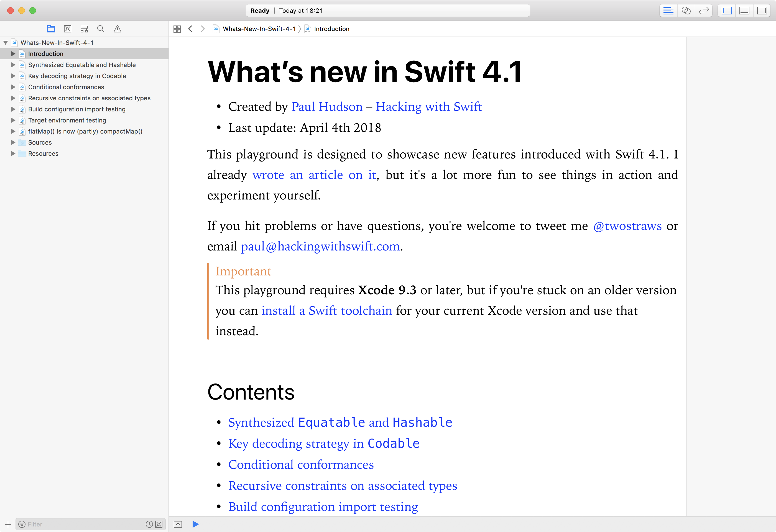
Task: Collapse the Whats-New-In-Swift-4-1 root item
Action: click(x=6, y=43)
